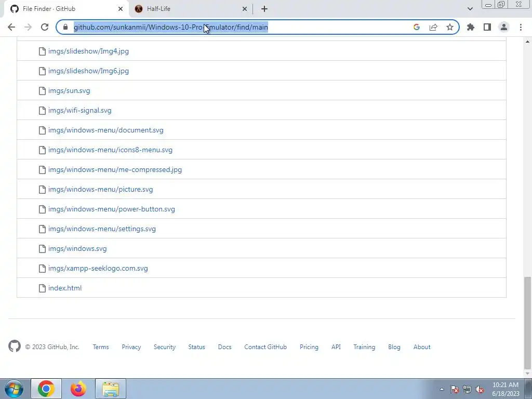Open imgs/windows.svg file

point(77,249)
